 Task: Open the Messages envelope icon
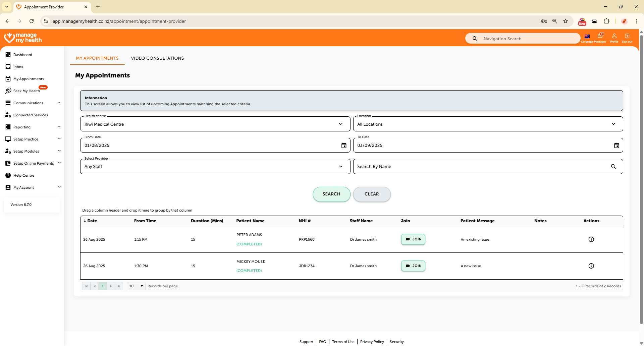pos(600,36)
